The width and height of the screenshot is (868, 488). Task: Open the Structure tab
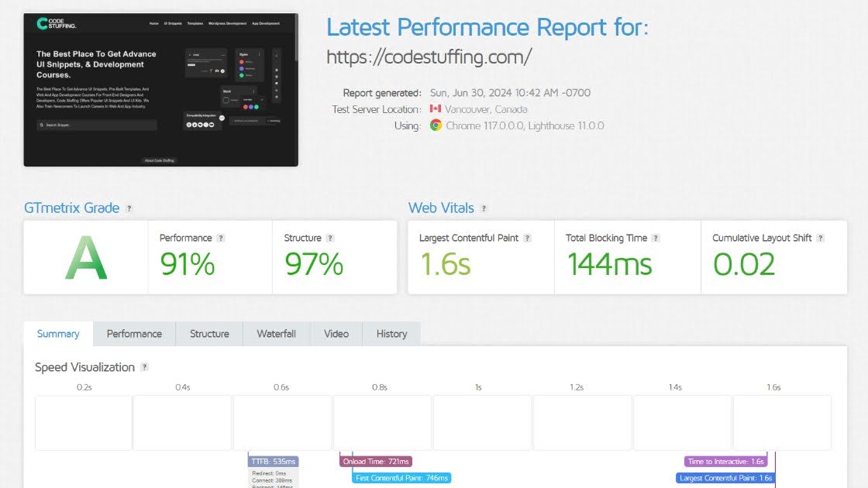209,334
